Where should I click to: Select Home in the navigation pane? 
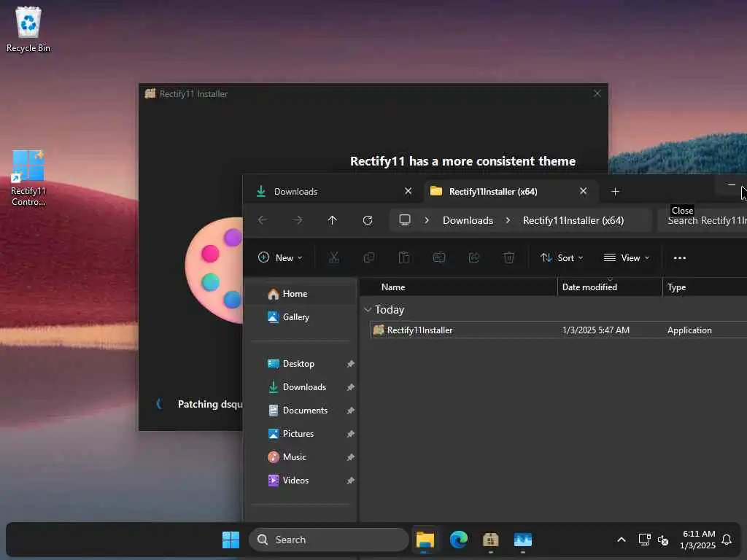(x=301, y=294)
